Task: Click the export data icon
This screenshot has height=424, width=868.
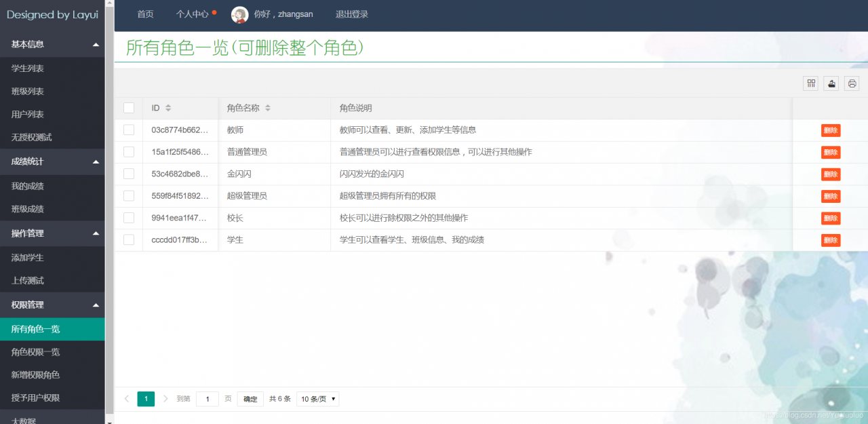Action: click(831, 83)
